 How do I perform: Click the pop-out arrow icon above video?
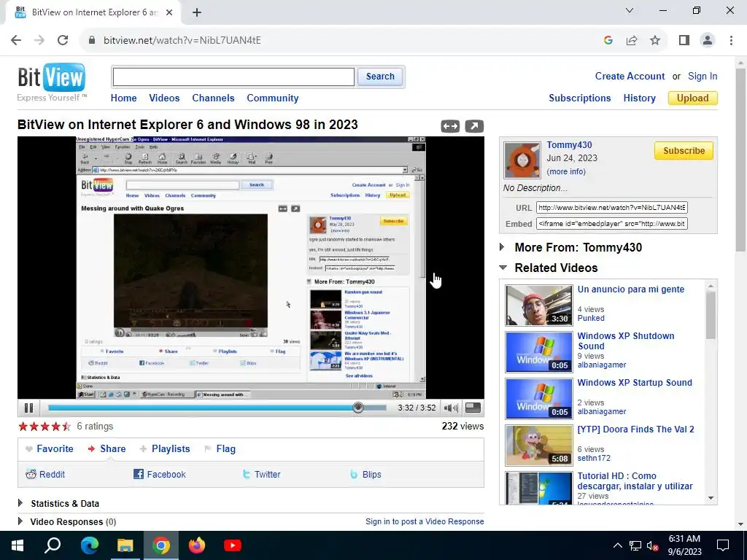(474, 126)
